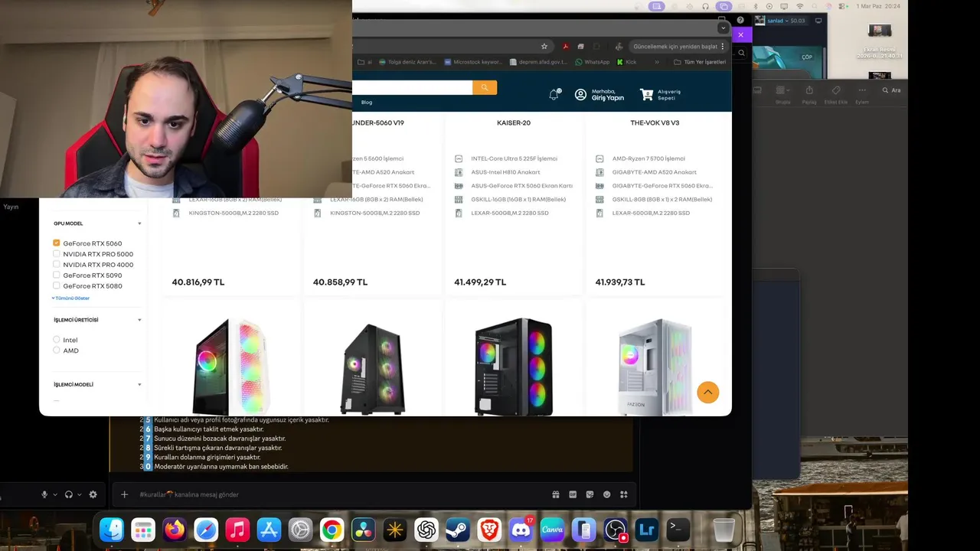This screenshot has width=980, height=551.
Task: Launch Steam from the dock
Action: [x=458, y=530]
